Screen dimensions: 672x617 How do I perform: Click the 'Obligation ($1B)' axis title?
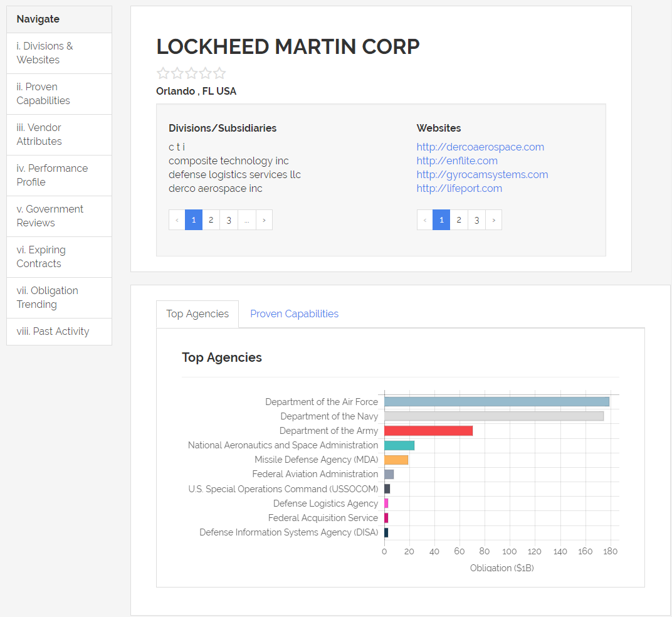click(502, 568)
